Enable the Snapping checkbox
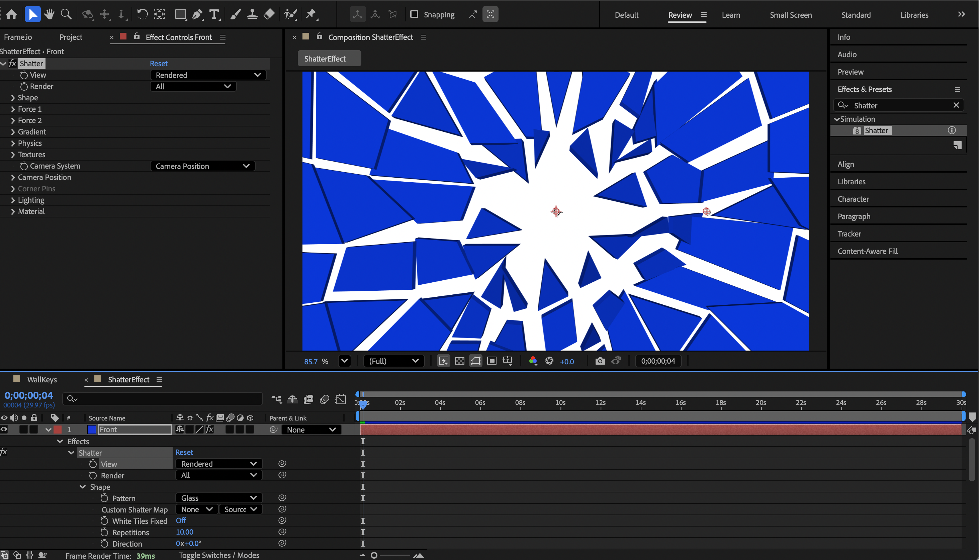 (x=414, y=14)
